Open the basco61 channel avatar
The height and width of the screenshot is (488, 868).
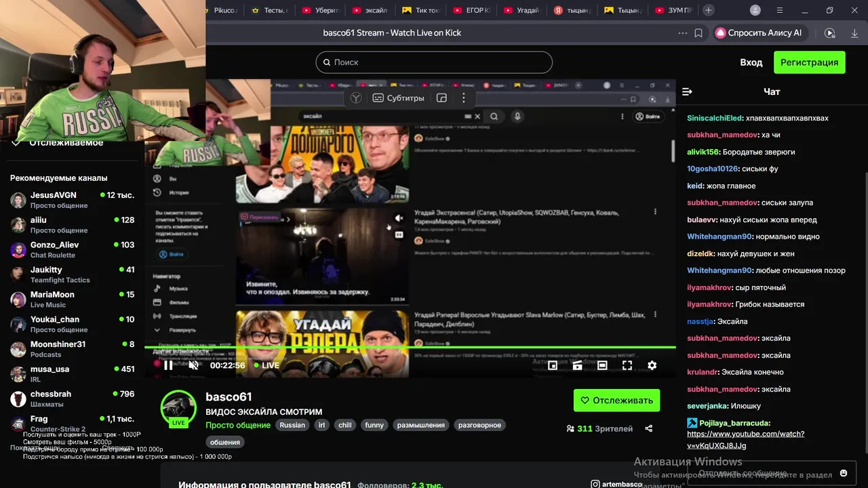tap(178, 407)
